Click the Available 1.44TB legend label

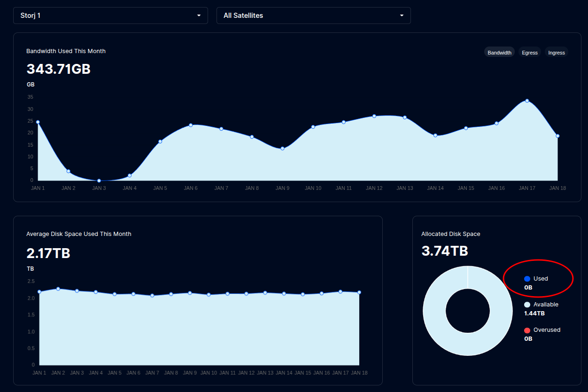point(546,305)
